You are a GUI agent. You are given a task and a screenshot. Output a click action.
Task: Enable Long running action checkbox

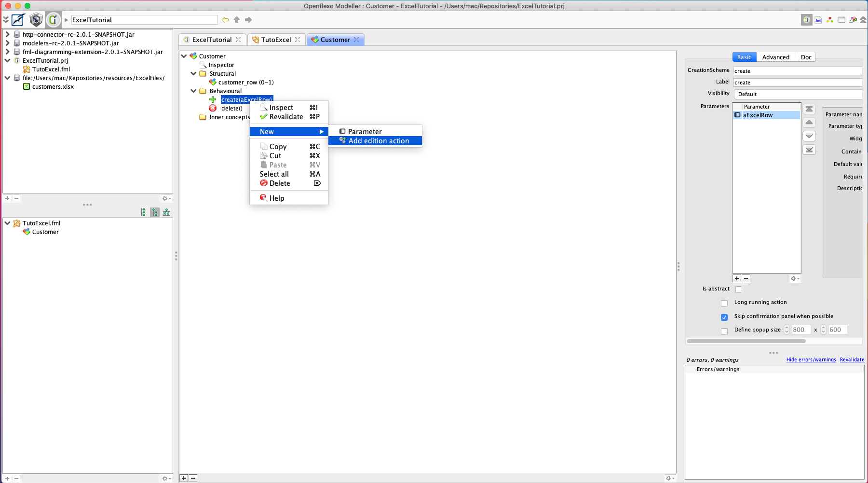[x=724, y=304]
